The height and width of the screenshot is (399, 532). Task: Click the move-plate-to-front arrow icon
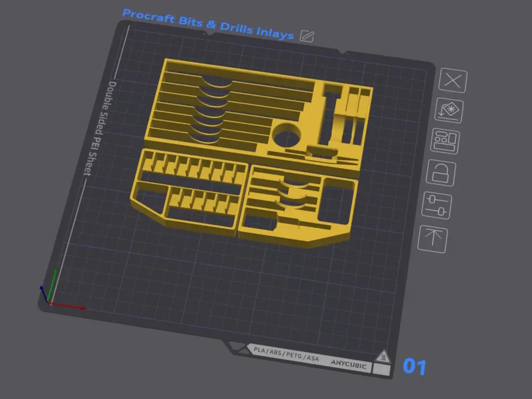(432, 239)
